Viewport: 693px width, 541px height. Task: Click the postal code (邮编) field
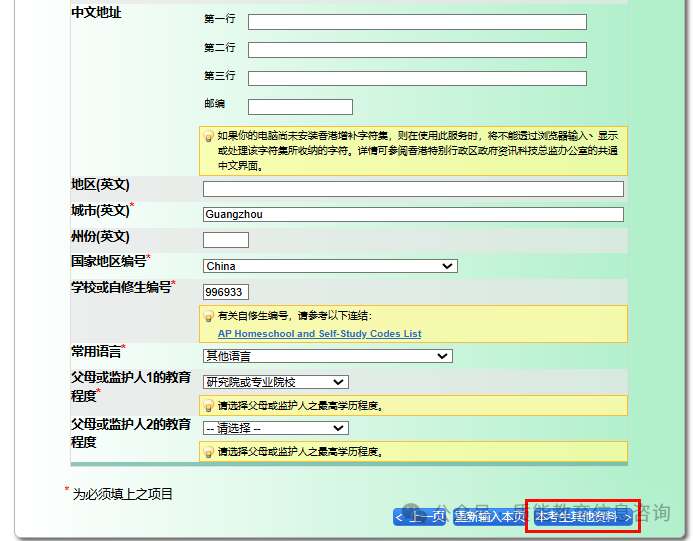pos(300,107)
